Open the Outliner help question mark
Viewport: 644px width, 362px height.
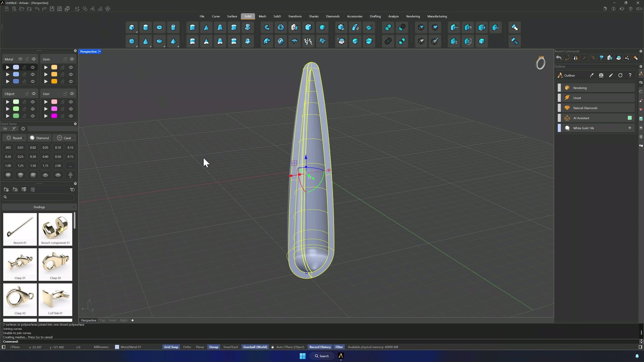[630, 75]
